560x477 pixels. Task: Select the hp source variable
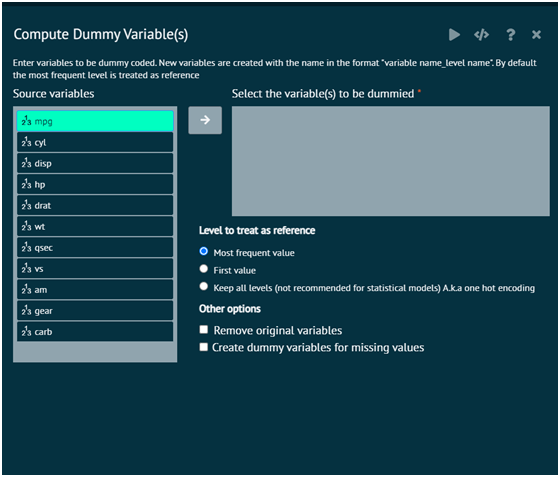coord(95,184)
